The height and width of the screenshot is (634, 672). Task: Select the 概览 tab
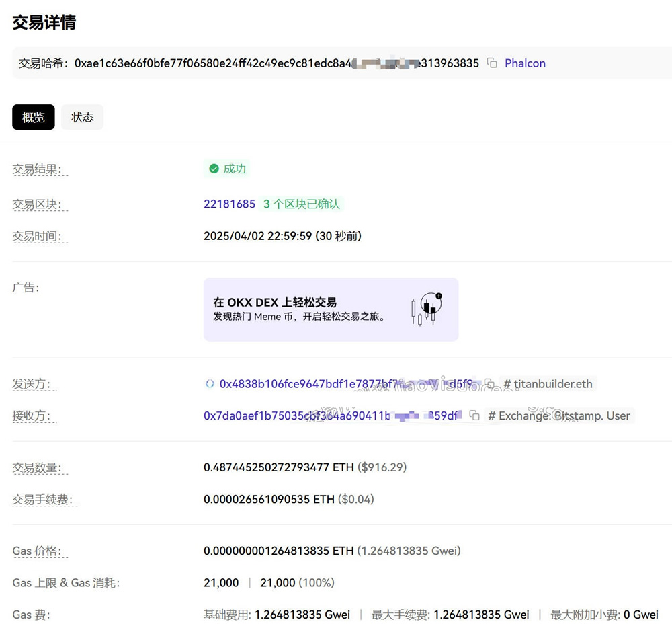pos(33,117)
